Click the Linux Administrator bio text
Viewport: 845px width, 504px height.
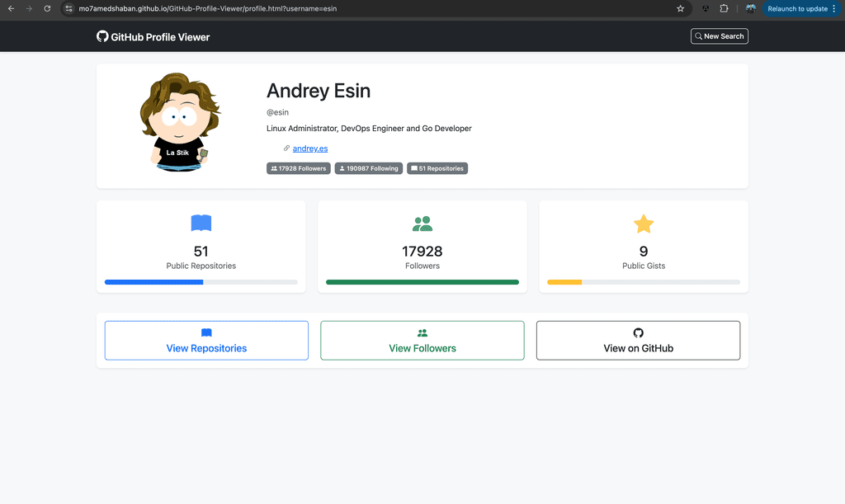click(x=369, y=128)
